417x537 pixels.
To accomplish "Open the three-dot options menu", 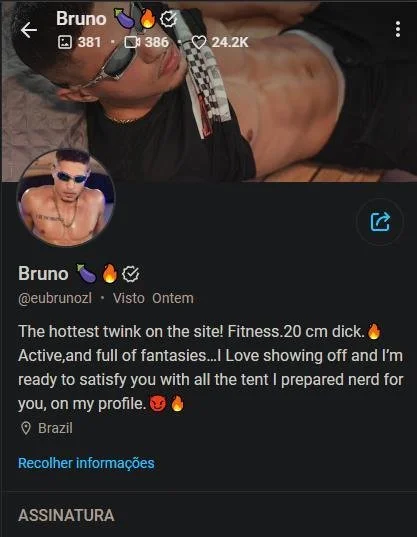I will tap(397, 29).
